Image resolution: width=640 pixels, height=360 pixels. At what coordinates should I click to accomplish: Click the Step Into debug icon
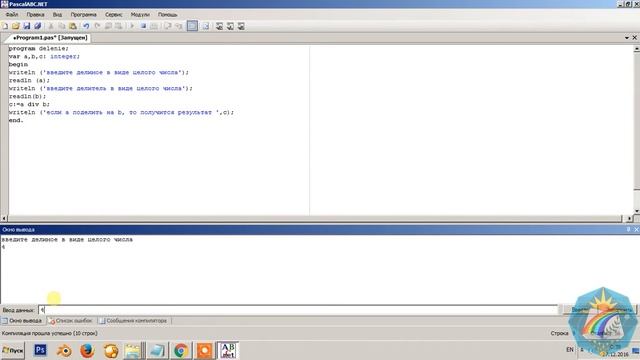(178, 26)
